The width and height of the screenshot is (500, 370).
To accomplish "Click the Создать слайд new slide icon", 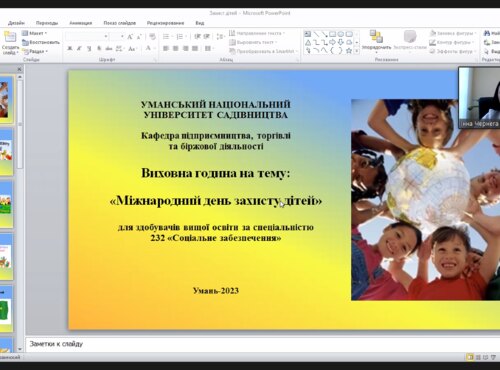I will [10, 37].
